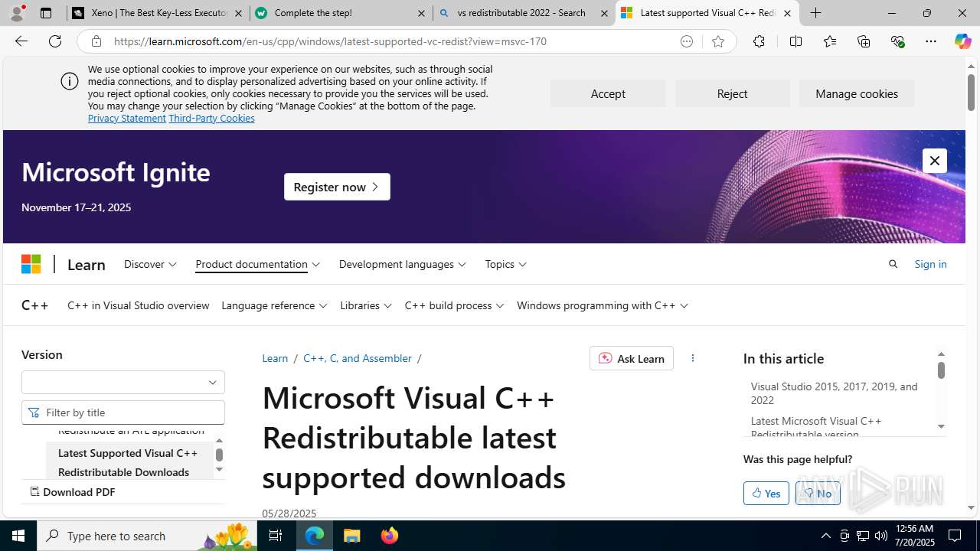The height and width of the screenshot is (551, 980).
Task: Open the Third-Party Cookies link
Action: tap(211, 118)
